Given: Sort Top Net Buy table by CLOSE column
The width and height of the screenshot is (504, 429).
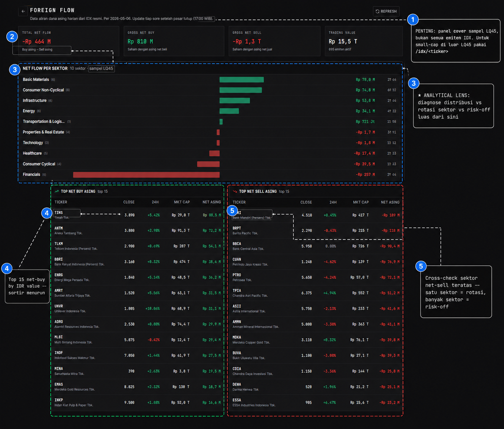Looking at the screenshot, I should pyautogui.click(x=129, y=202).
